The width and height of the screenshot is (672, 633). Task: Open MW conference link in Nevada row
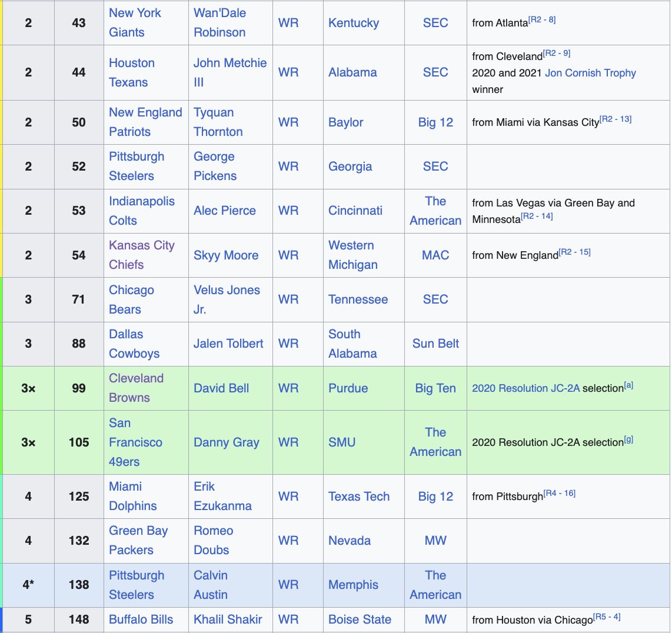[435, 541]
